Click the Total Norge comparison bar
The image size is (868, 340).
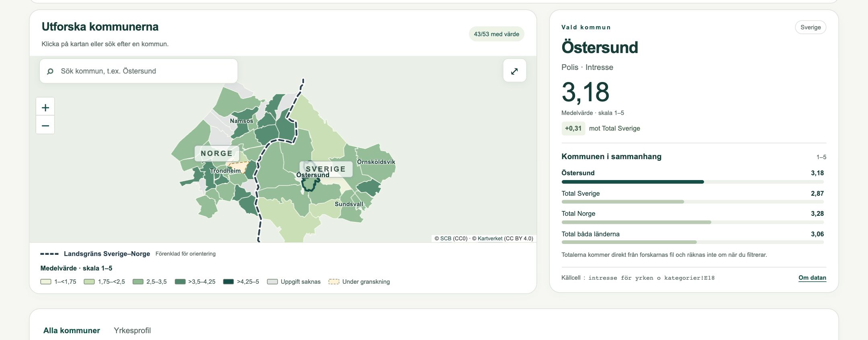(693, 222)
